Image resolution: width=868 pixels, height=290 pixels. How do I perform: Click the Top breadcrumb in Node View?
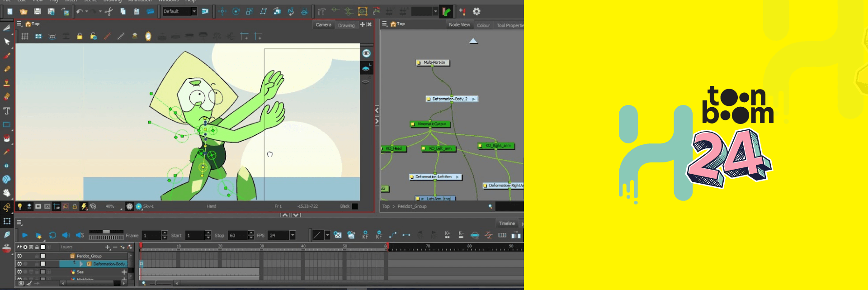(x=386, y=206)
